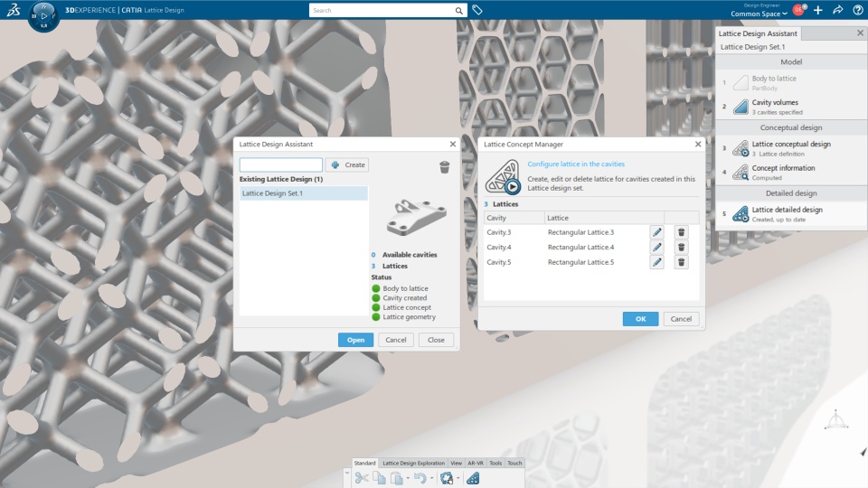Click the share arrow icon
868x488 pixels.
pyautogui.click(x=837, y=10)
